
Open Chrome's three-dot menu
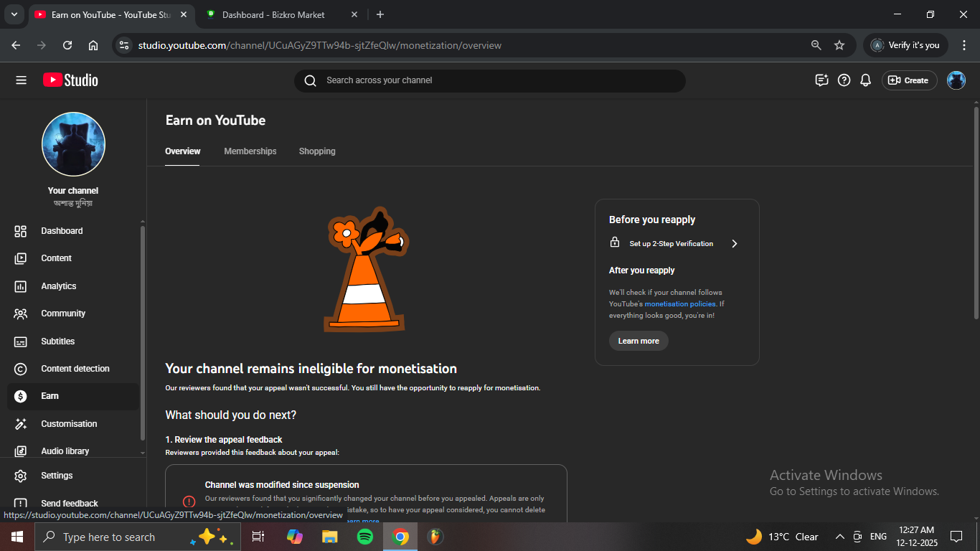[x=964, y=45]
